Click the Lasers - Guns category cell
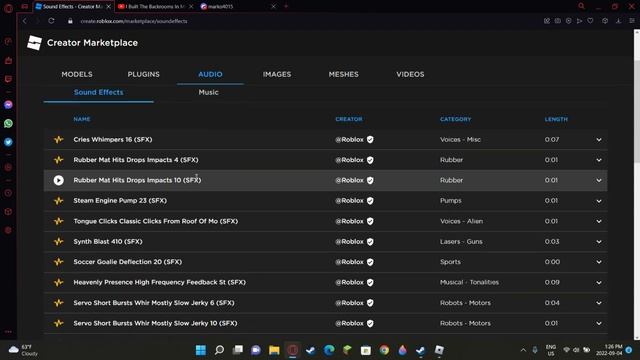 (461, 242)
